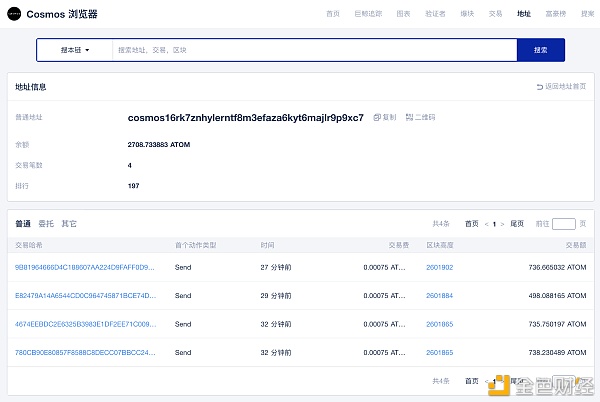Select the 29 分钟前 time cell
The width and height of the screenshot is (600, 402).
pyautogui.click(x=276, y=296)
